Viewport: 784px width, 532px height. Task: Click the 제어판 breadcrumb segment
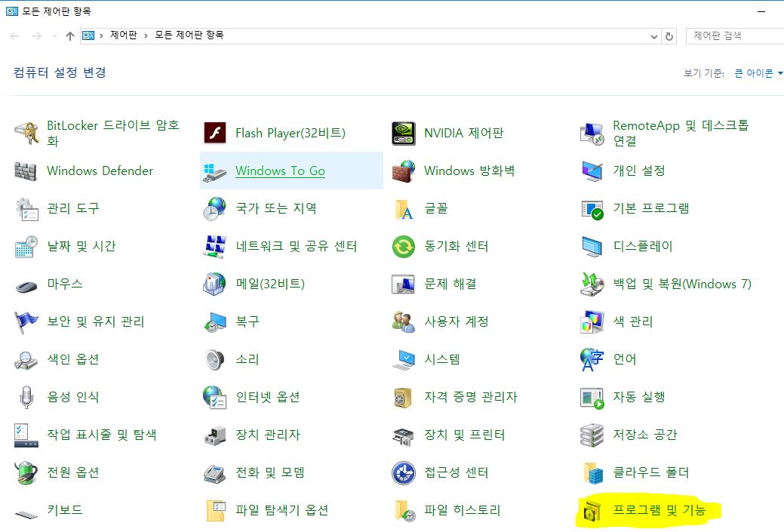[124, 35]
